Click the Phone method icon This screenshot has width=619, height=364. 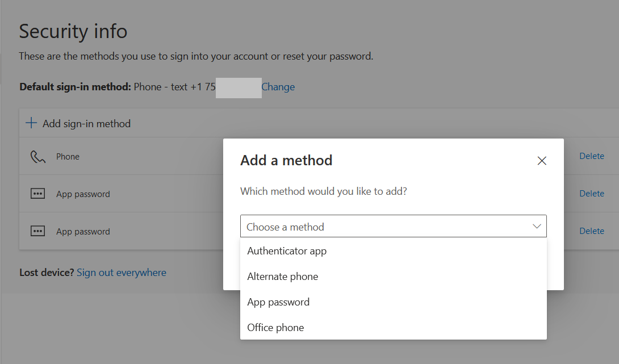click(37, 156)
